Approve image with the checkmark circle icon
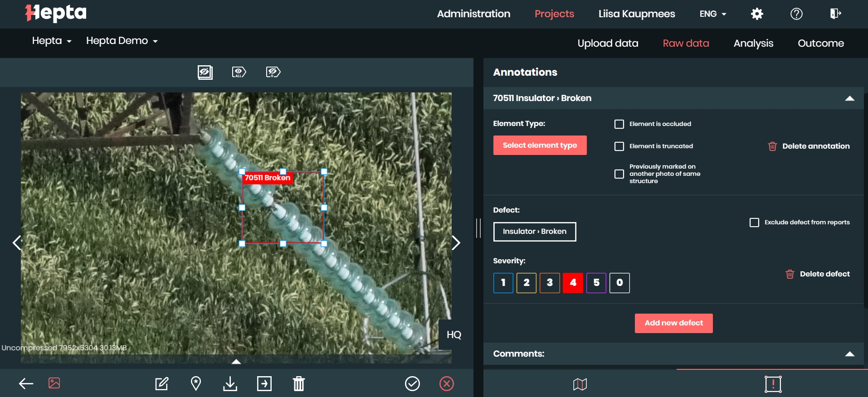 click(x=412, y=384)
